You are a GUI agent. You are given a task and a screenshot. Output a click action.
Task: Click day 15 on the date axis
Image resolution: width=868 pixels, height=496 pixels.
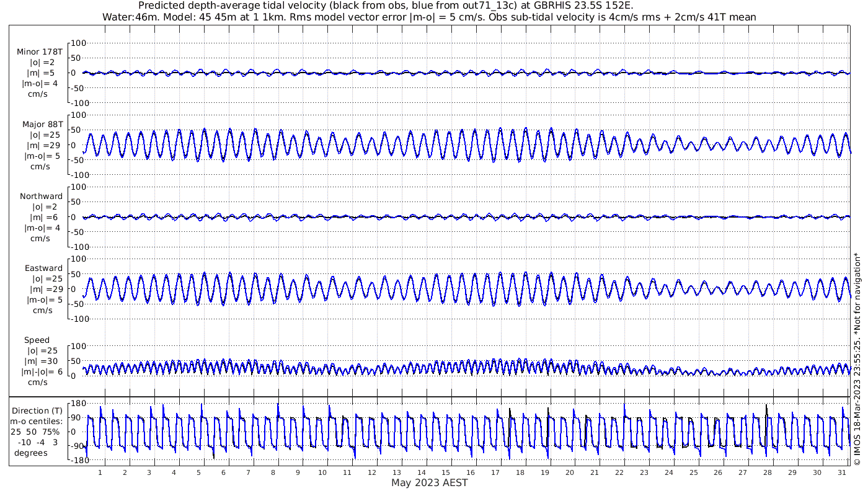(446, 472)
